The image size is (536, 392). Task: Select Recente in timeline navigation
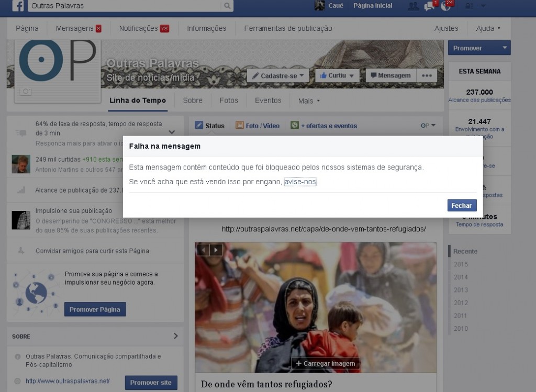coord(465,251)
